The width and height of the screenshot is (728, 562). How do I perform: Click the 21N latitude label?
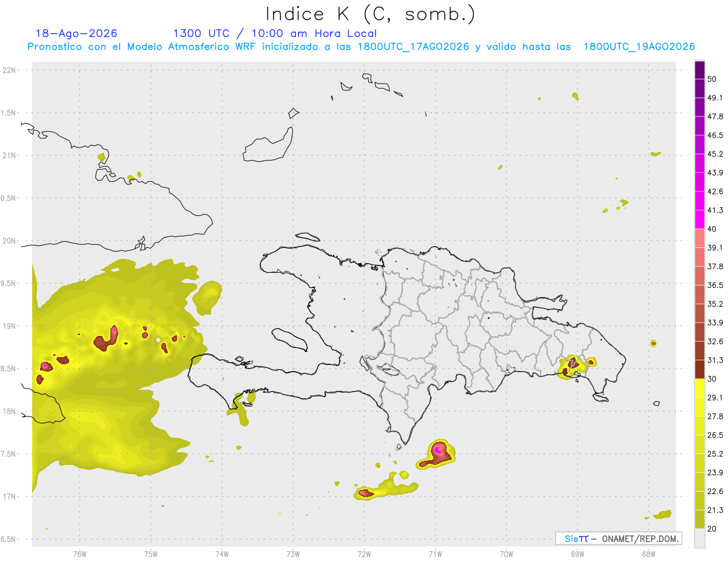(x=10, y=156)
